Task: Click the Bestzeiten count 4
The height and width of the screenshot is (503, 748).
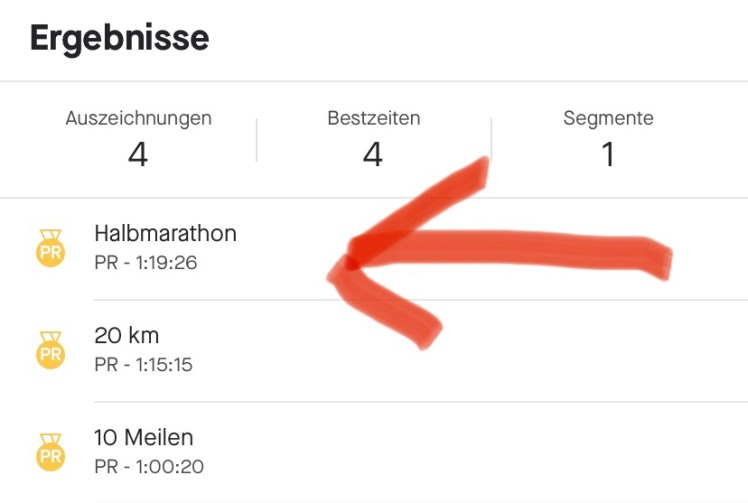Action: click(x=373, y=155)
